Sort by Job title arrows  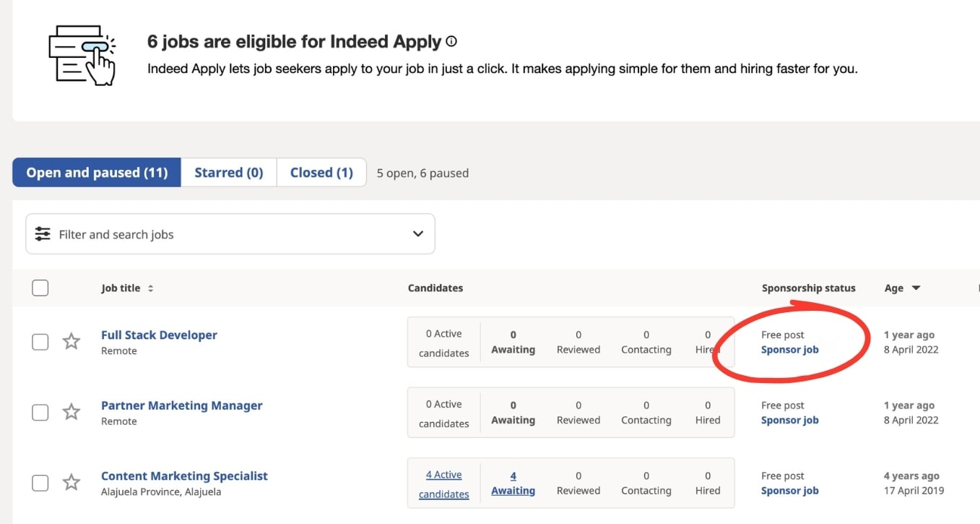[x=150, y=288]
